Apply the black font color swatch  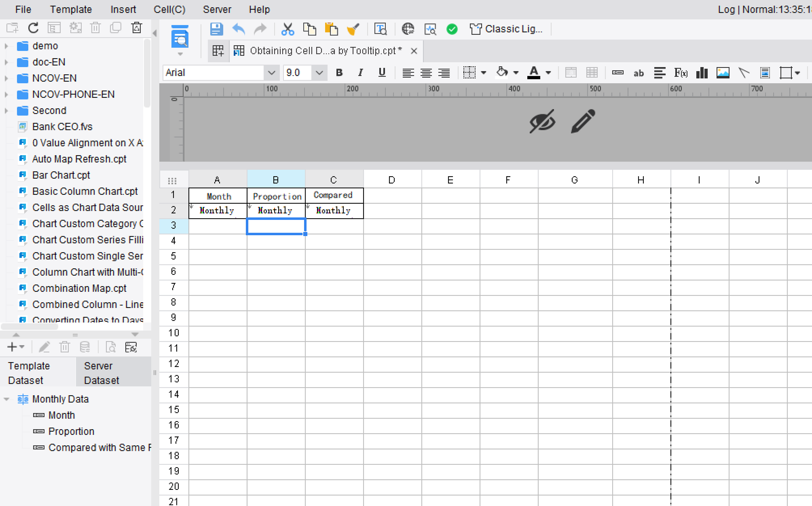pyautogui.click(x=534, y=73)
